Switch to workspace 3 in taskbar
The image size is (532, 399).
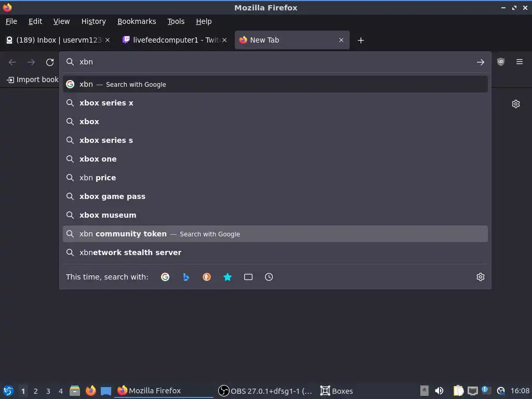[48, 391]
